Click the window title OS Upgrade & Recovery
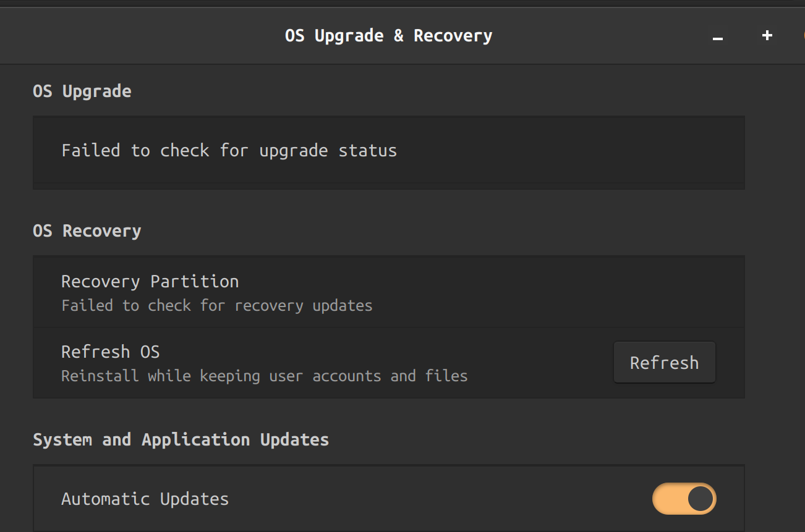805x532 pixels. (388, 35)
